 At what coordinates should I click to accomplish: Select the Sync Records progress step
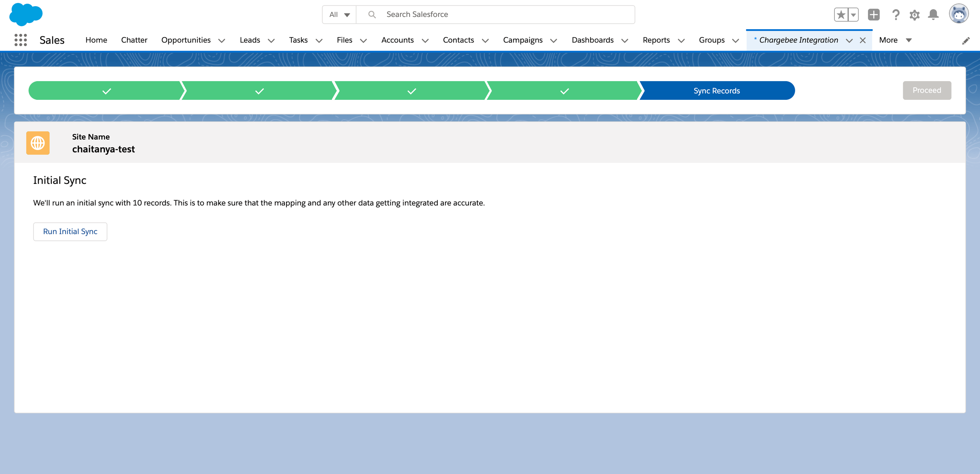[x=716, y=90]
